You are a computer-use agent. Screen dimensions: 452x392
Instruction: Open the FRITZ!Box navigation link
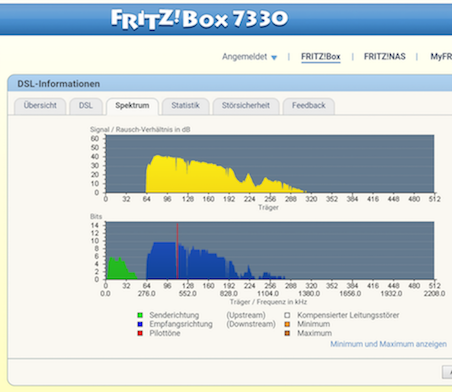point(321,57)
